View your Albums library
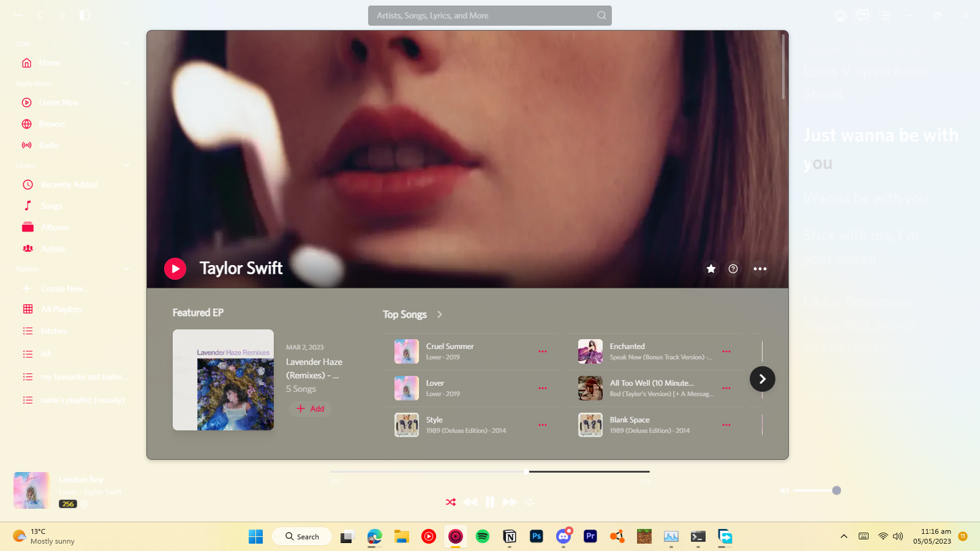 coord(55,227)
